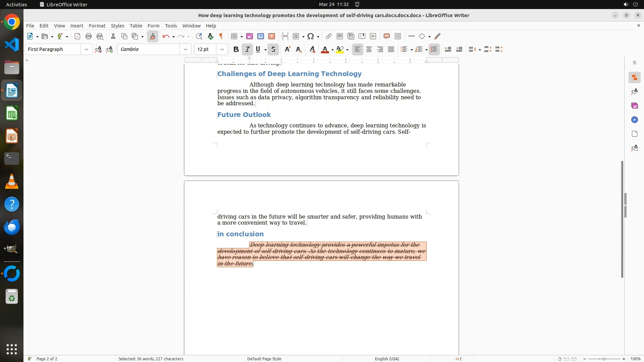This screenshot has height=362, width=644.
Task: Click Insert Image toolbar icon
Action: [250, 37]
